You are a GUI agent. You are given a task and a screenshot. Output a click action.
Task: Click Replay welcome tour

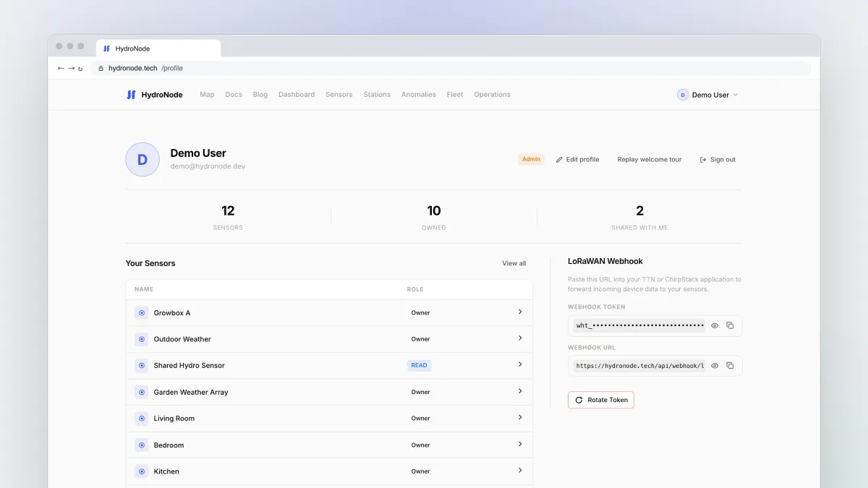(650, 160)
